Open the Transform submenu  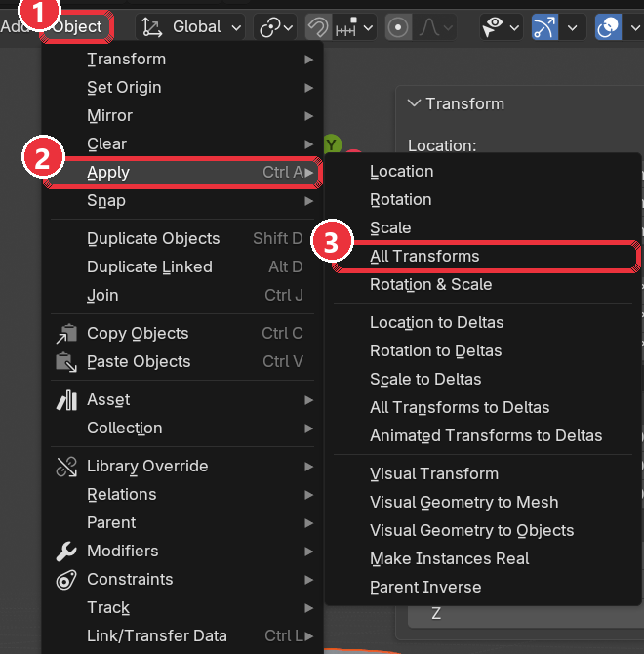(x=182, y=60)
